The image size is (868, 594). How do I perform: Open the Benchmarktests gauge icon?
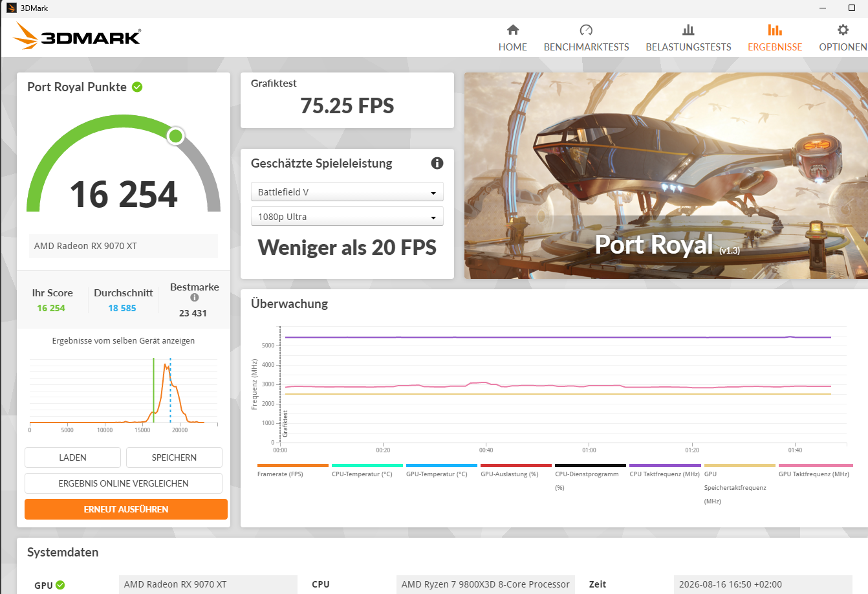point(586,30)
